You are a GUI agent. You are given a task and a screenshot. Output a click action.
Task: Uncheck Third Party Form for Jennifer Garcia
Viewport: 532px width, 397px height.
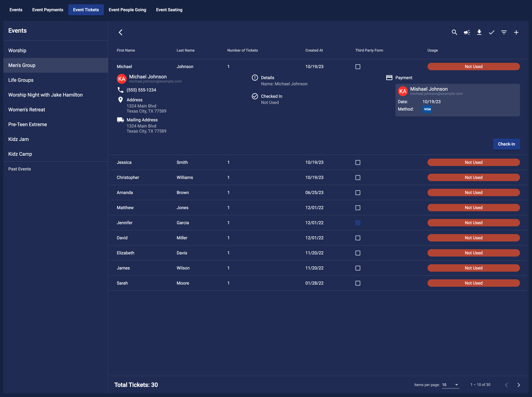(358, 223)
